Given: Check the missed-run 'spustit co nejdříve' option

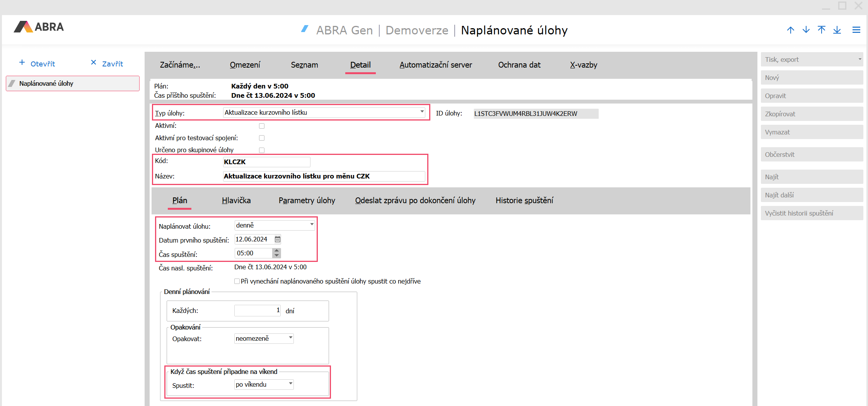Looking at the screenshot, I should coord(237,281).
